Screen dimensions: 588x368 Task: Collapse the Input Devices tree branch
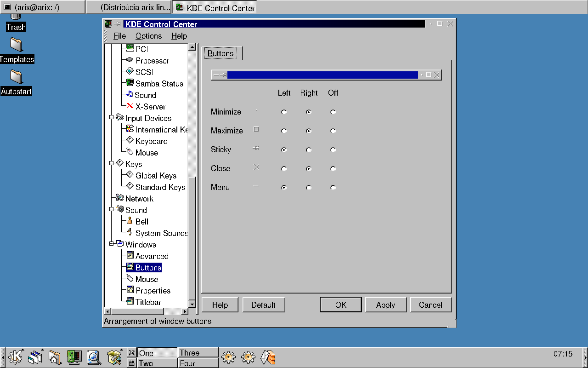(112, 117)
